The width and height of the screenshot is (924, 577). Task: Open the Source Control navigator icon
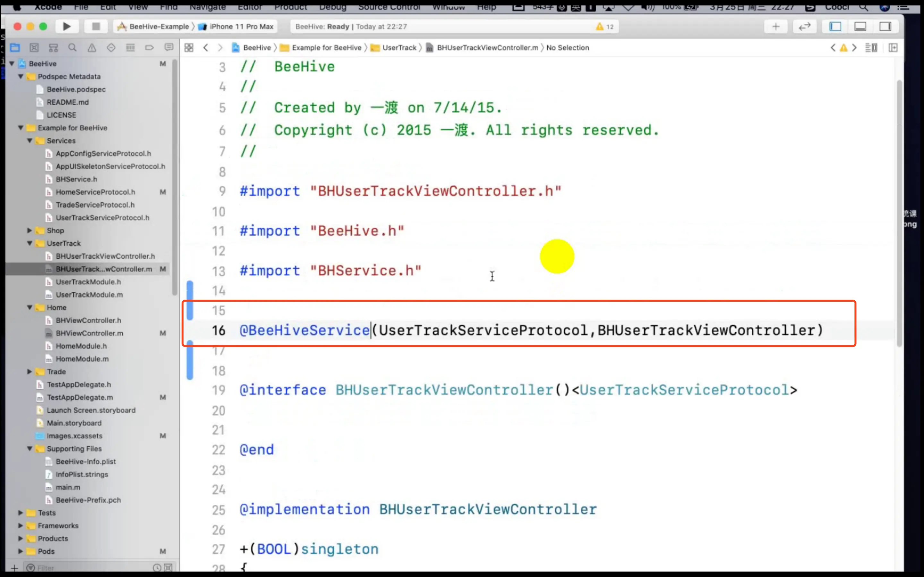[x=34, y=48]
